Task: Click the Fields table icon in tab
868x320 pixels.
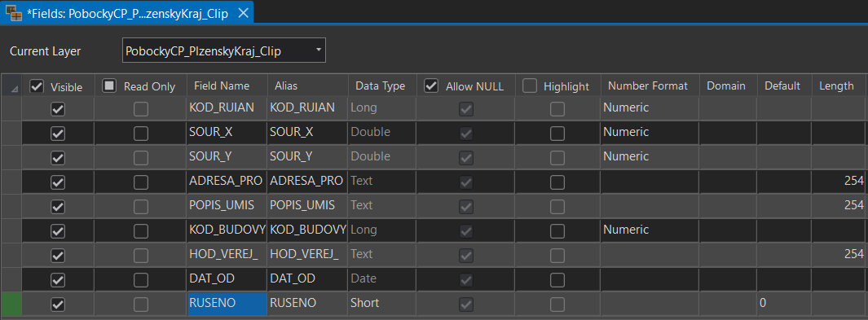Action: [x=13, y=13]
